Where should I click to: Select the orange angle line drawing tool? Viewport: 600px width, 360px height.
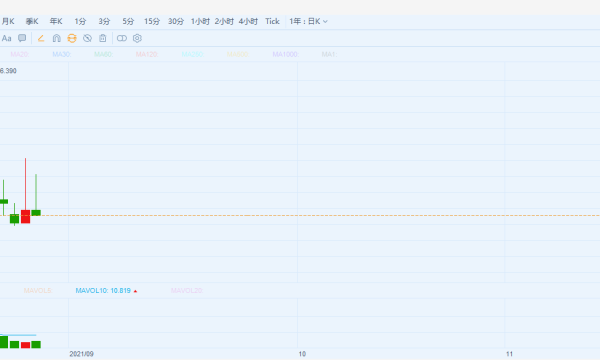point(41,38)
